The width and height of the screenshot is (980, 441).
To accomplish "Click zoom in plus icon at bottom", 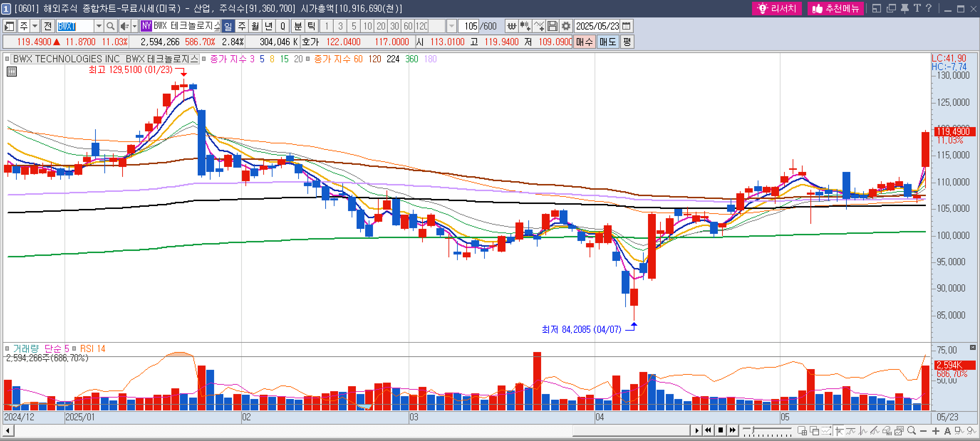I will tap(935, 431).
